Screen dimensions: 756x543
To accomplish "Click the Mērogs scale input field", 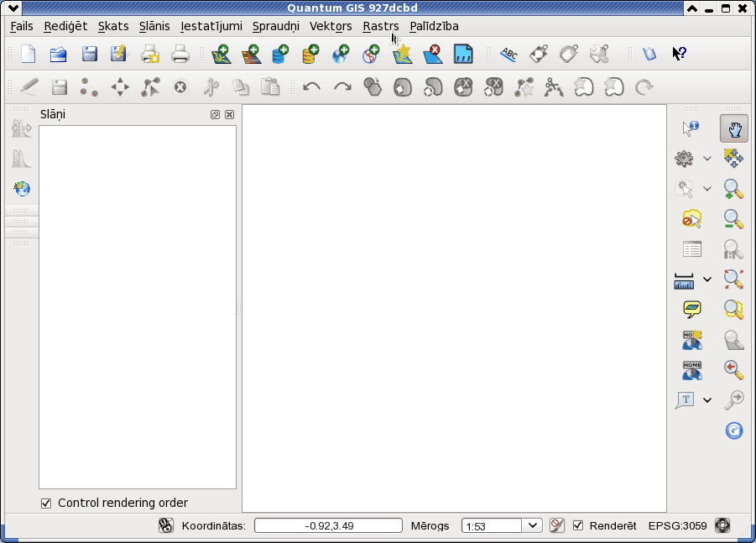I will pos(492,525).
